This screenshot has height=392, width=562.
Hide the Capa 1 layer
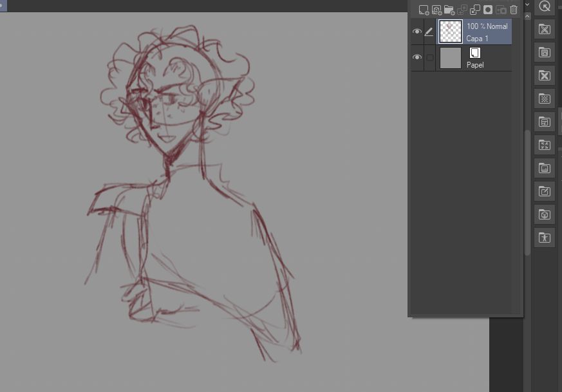[x=417, y=32]
